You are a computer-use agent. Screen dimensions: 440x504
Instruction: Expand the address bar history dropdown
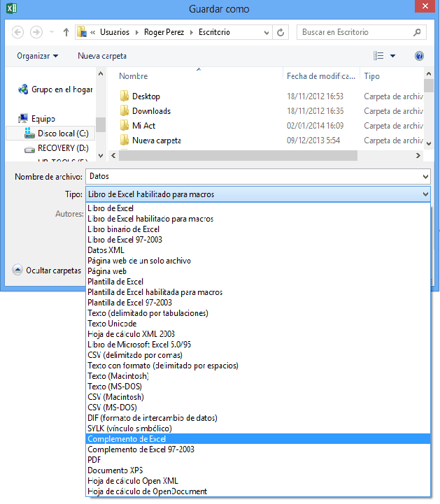[x=267, y=32]
